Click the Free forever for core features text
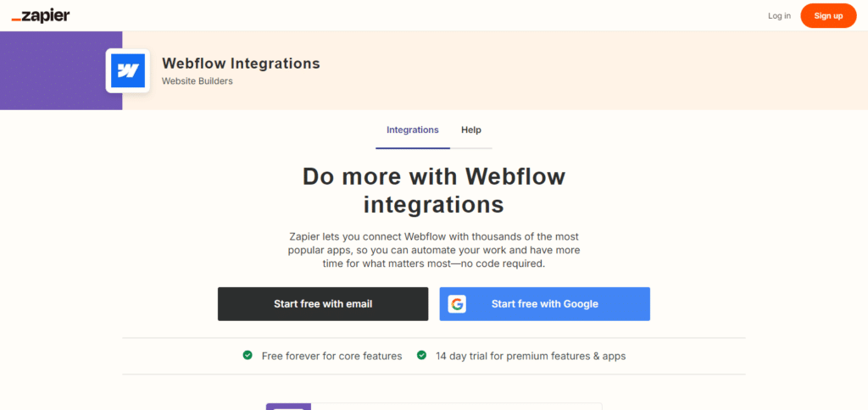The image size is (868, 410). [x=331, y=357]
